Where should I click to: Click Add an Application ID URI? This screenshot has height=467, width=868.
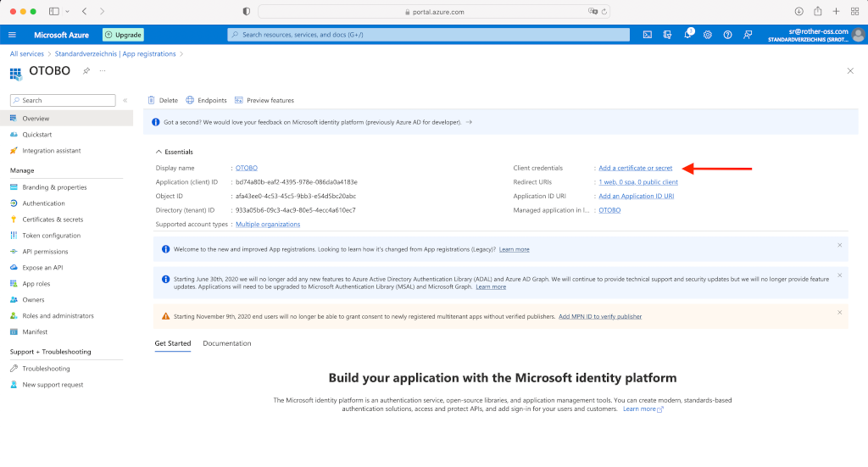(636, 196)
